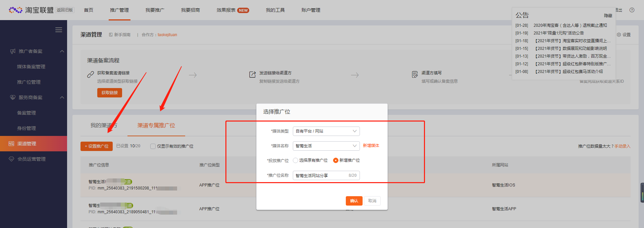The image size is (644, 228).
Task: Click the 服务商备案 handshake icon
Action: [13, 97]
